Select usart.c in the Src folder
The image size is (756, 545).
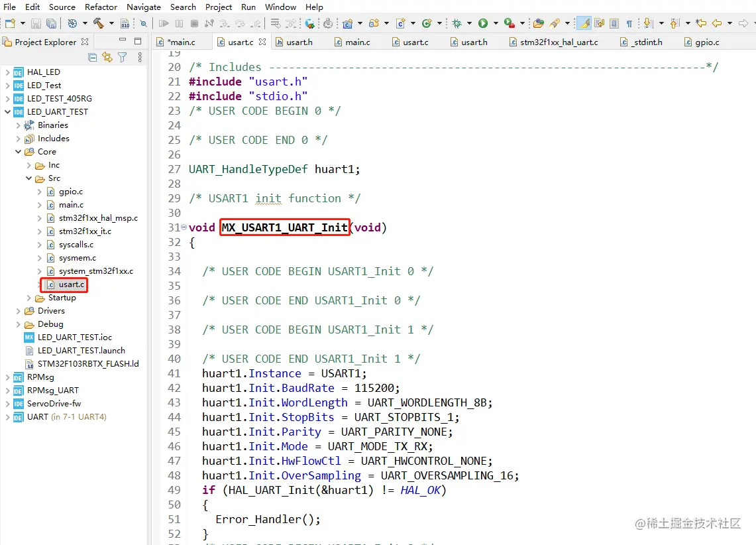coord(66,284)
